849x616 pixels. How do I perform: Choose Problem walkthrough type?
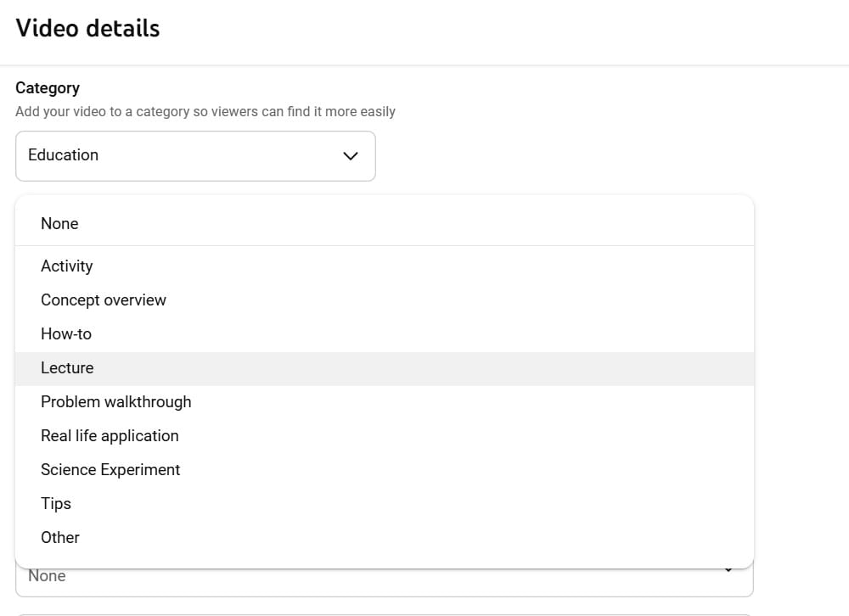(x=116, y=401)
